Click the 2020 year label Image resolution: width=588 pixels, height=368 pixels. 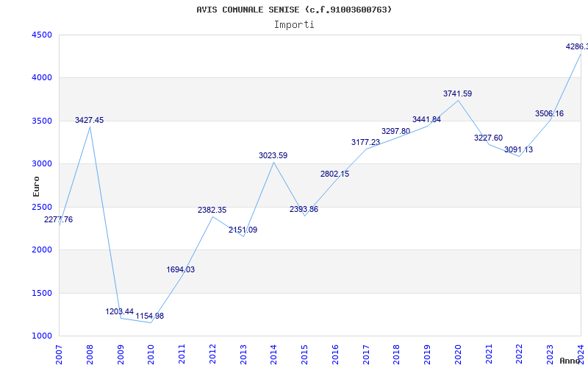tap(458, 355)
